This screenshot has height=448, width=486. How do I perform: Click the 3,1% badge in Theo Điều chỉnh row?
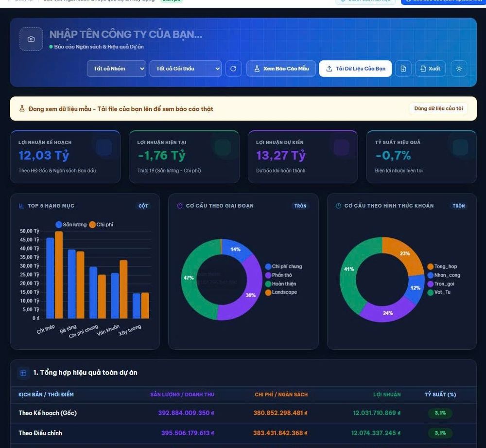[x=440, y=433]
